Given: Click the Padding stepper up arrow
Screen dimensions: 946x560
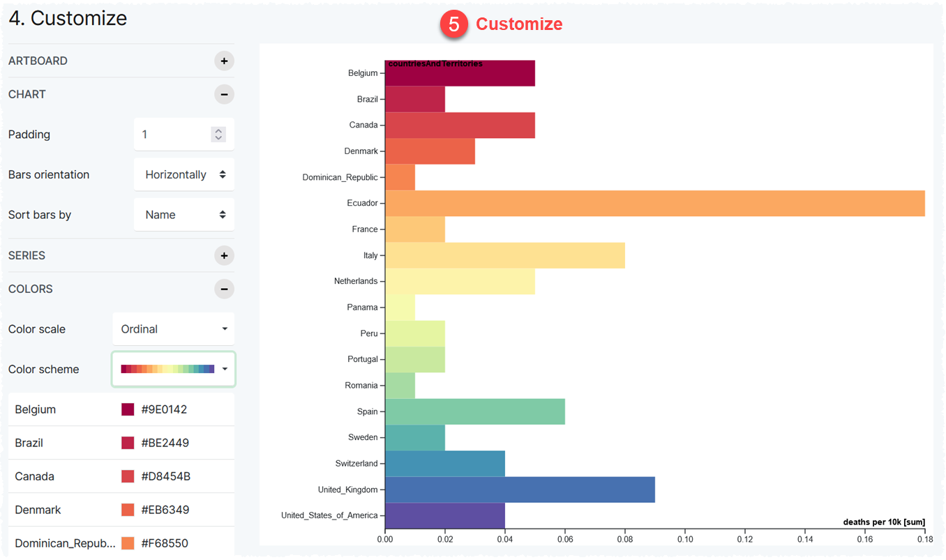Looking at the screenshot, I should (x=218, y=130).
